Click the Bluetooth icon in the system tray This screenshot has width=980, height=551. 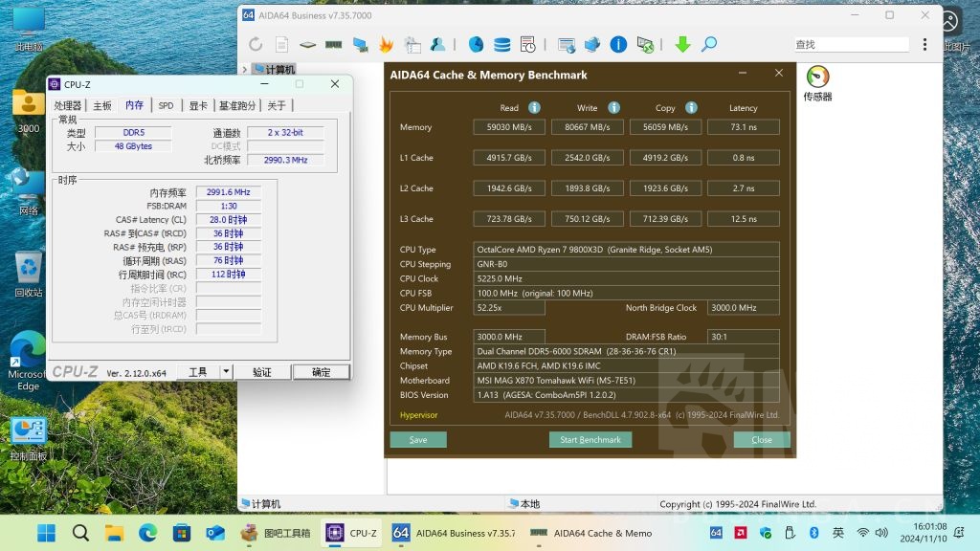(x=814, y=533)
